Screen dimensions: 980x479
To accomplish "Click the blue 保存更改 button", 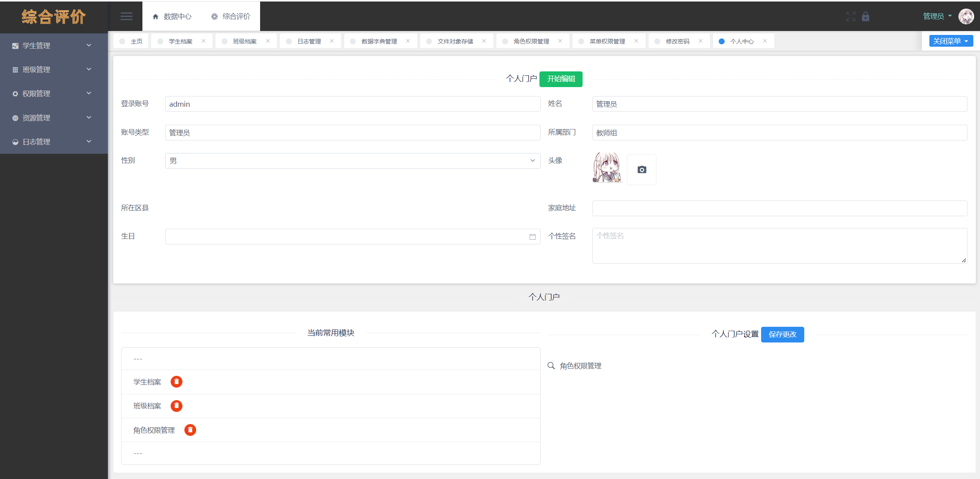I will (x=782, y=334).
